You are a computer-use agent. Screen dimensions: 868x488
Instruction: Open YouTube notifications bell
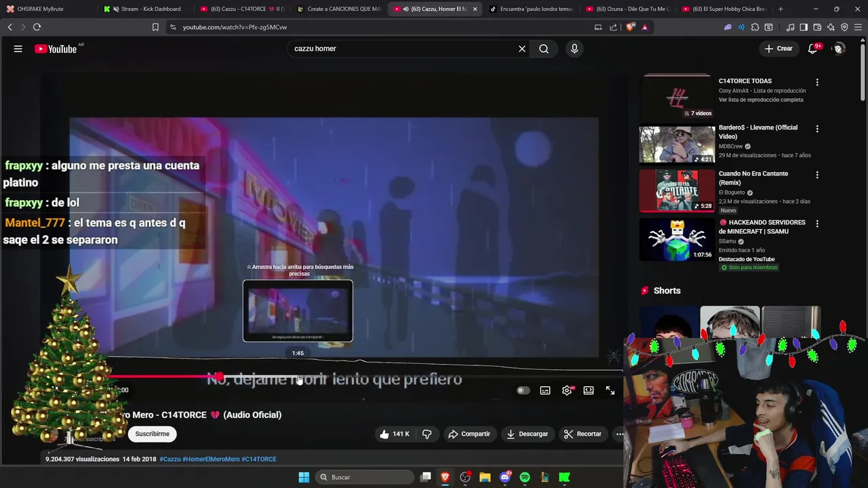[x=813, y=49]
